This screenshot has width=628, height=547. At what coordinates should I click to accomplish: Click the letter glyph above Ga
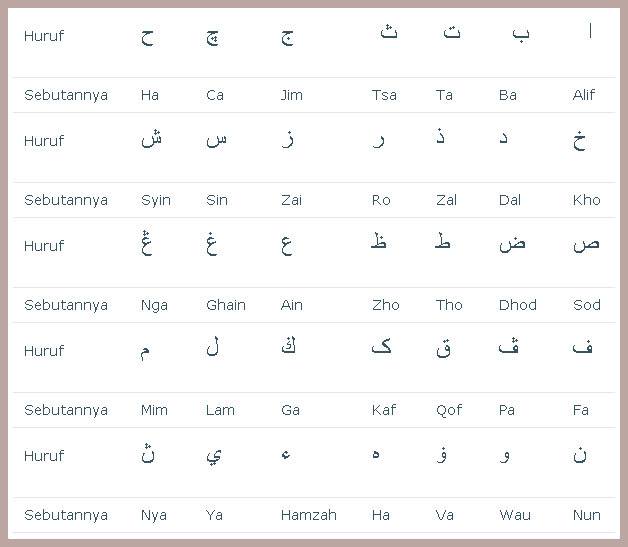(289, 345)
